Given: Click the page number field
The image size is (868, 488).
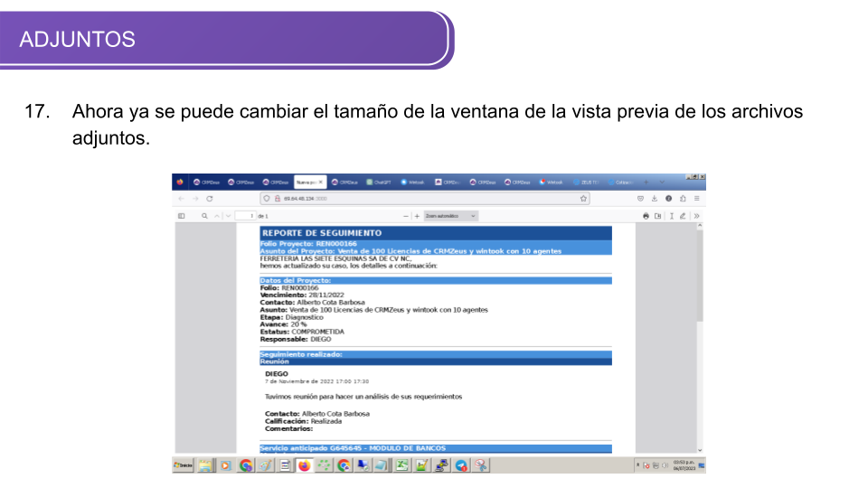Looking at the screenshot, I should pyautogui.click(x=245, y=216).
